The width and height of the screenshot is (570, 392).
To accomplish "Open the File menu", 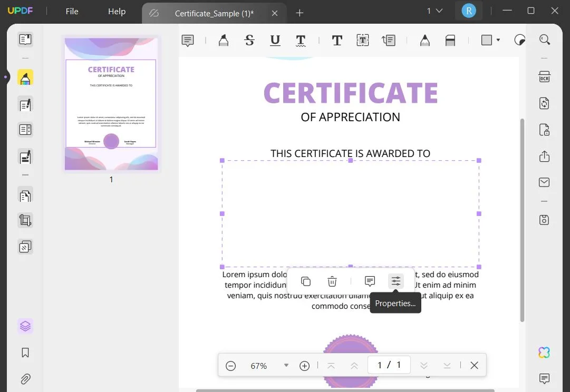I will coord(71,11).
